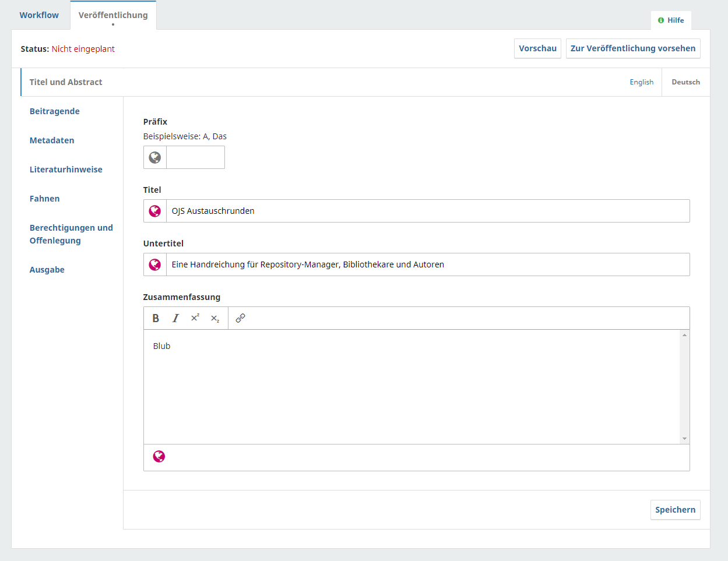This screenshot has height=561, width=728.
Task: Click the globe icon beside Untertitel field
Action: tap(155, 264)
